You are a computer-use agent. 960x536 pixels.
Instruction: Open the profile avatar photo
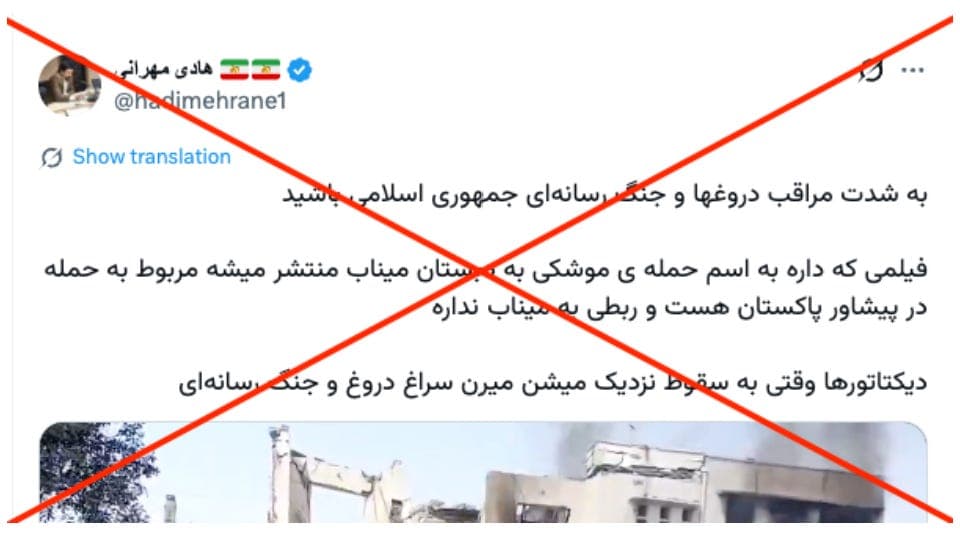tap(69, 85)
